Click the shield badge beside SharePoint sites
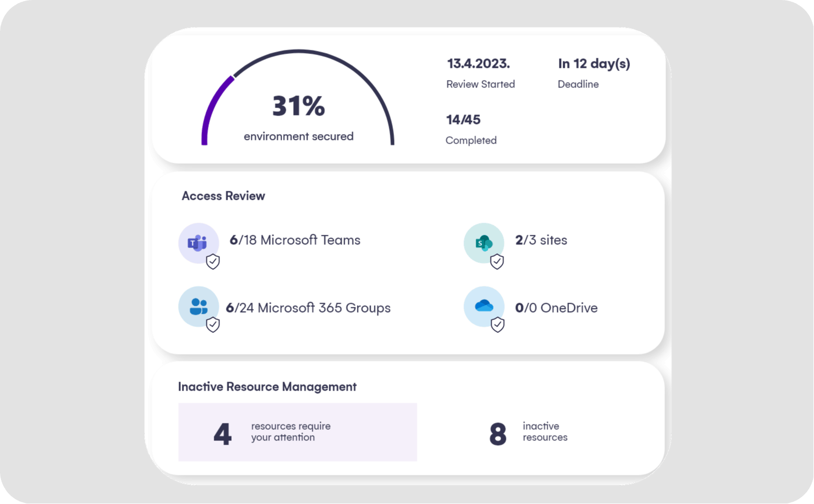 pyautogui.click(x=497, y=261)
